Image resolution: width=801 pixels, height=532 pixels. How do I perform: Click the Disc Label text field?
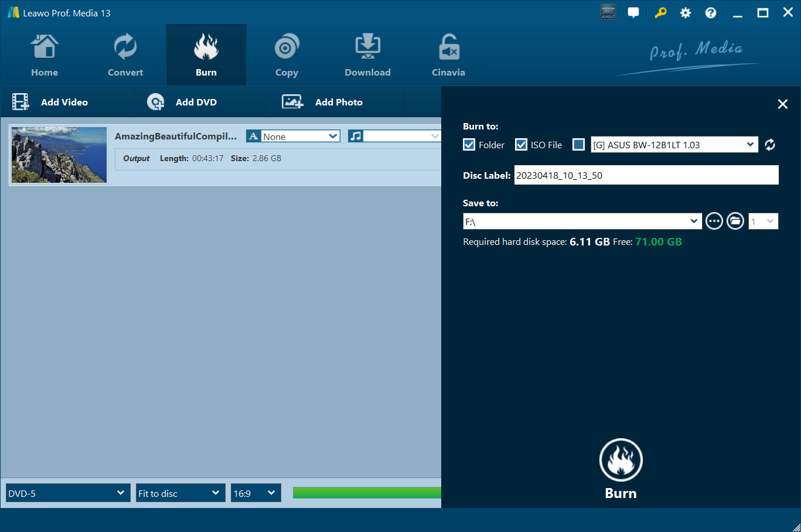point(646,175)
